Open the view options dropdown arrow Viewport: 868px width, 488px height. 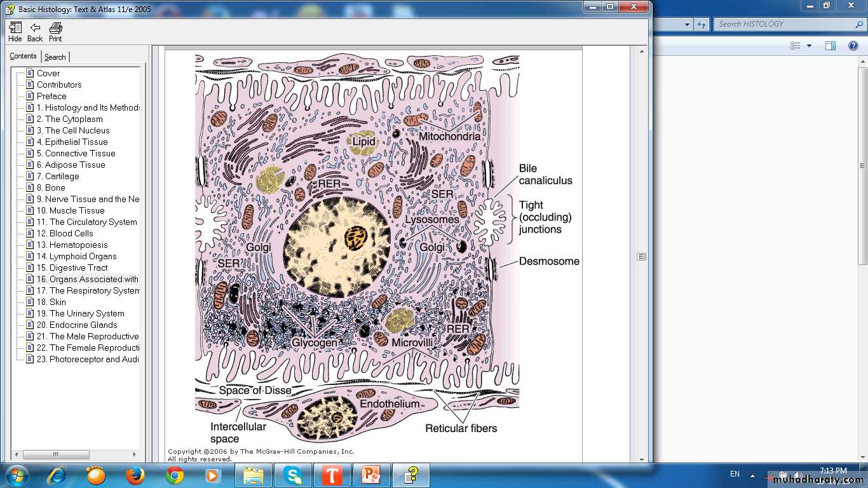pos(809,46)
